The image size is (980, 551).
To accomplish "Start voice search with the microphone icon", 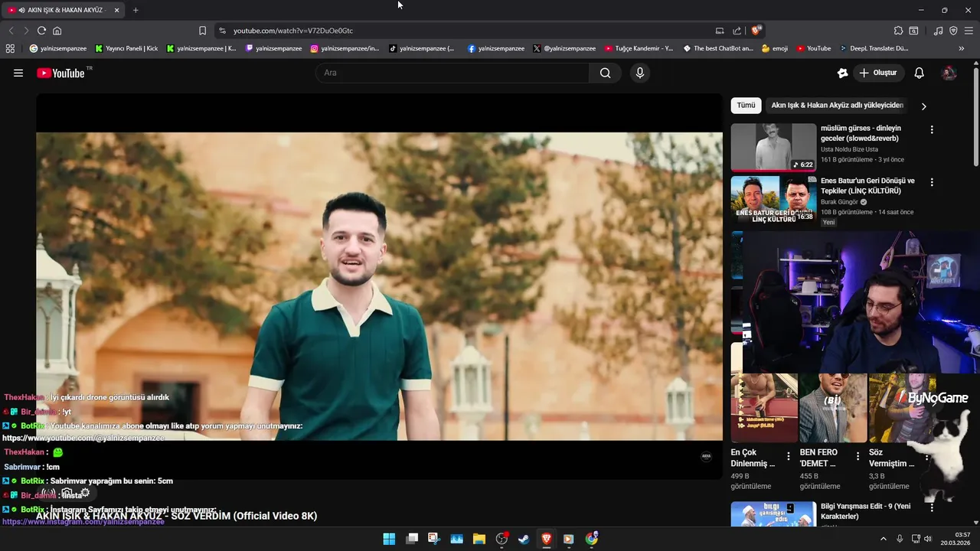I will point(640,73).
